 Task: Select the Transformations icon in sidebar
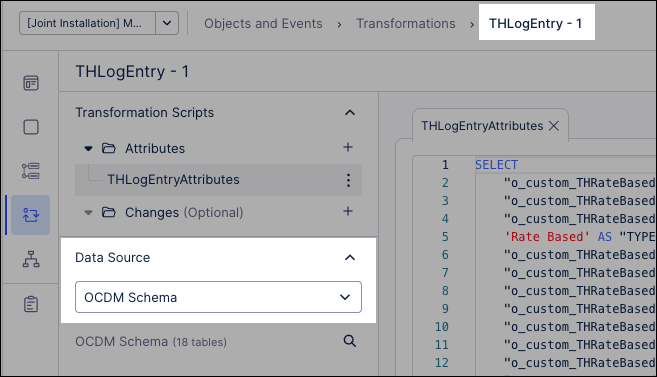coord(31,215)
